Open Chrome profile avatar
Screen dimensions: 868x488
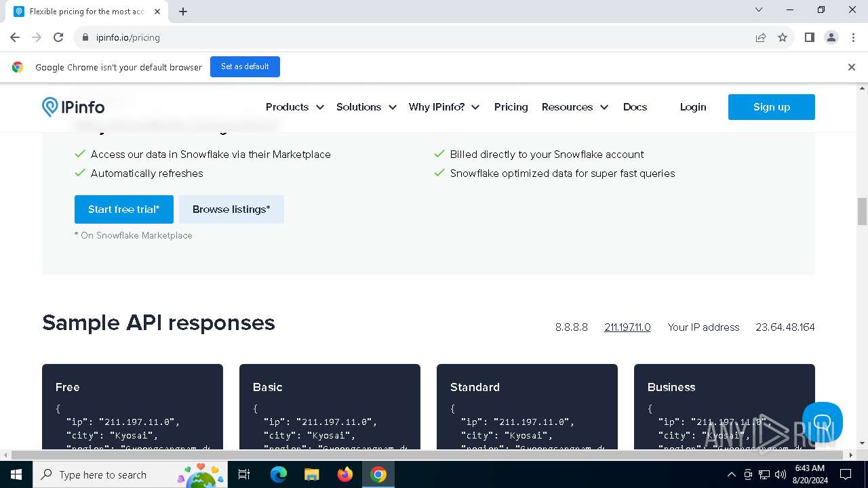point(831,37)
